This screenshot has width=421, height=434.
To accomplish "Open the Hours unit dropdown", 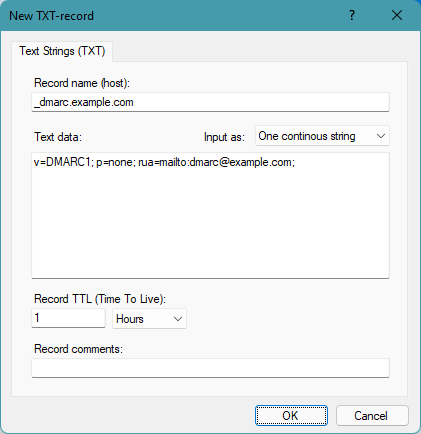I will pyautogui.click(x=149, y=319).
